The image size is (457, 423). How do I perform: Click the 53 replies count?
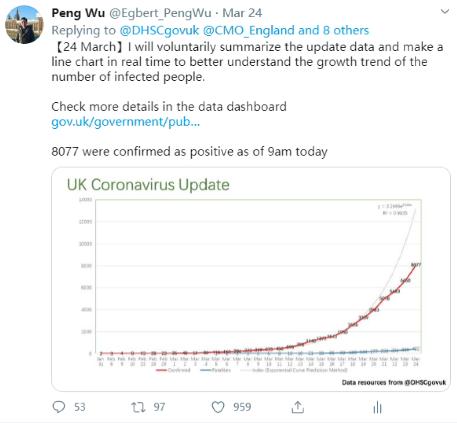pyautogui.click(x=80, y=407)
